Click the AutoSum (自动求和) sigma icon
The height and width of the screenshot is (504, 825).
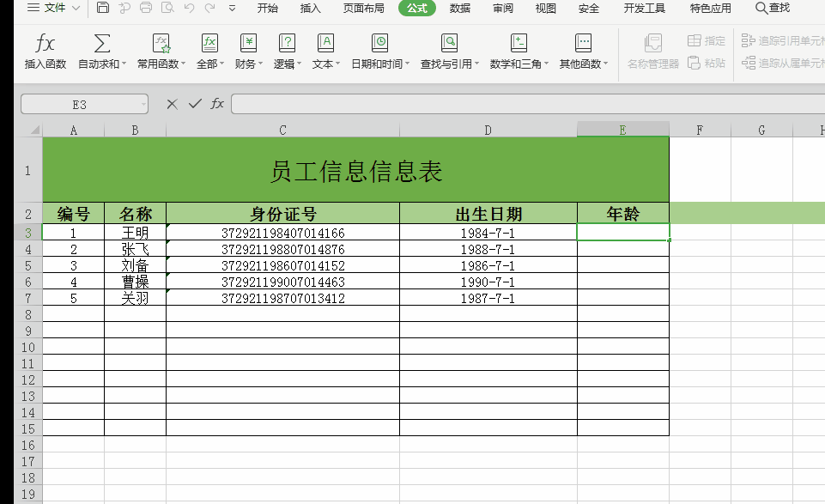(x=101, y=43)
